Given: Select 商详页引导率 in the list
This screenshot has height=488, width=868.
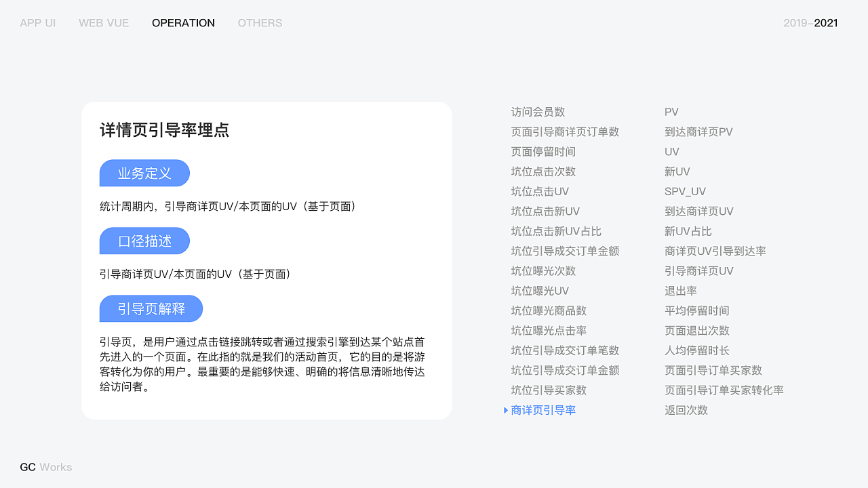Looking at the screenshot, I should pyautogui.click(x=543, y=410).
